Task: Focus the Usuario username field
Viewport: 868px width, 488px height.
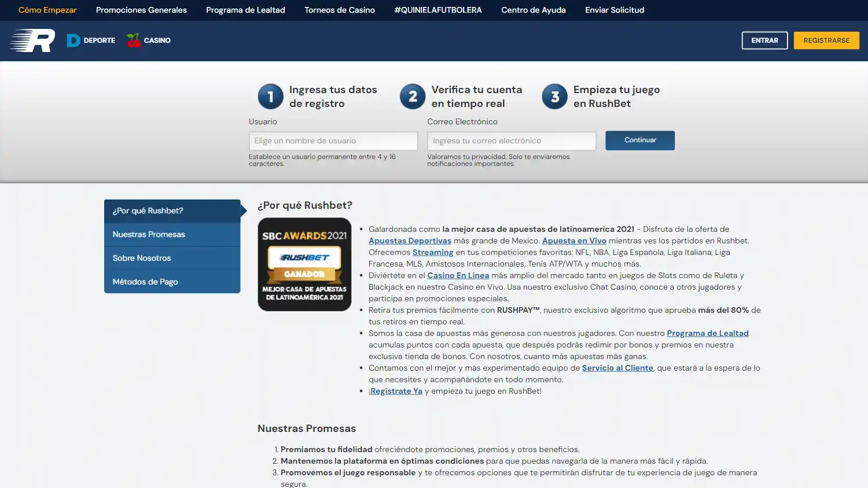Action: pos(333,141)
